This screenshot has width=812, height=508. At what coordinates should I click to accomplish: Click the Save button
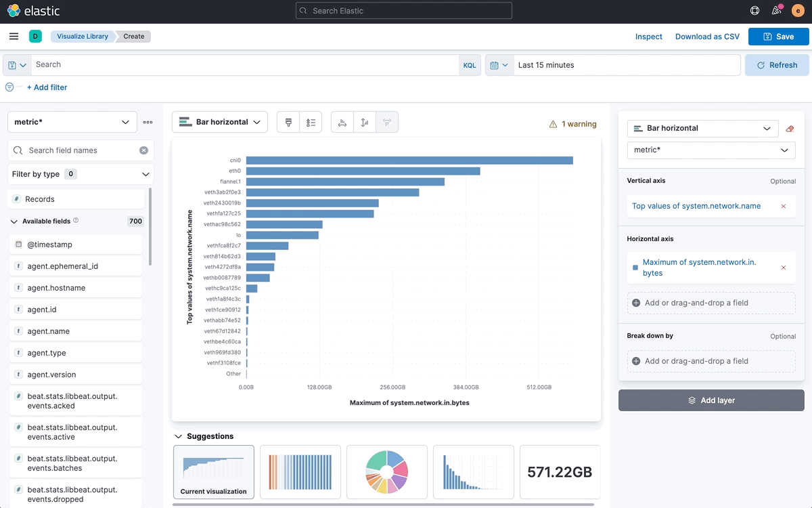(x=778, y=37)
